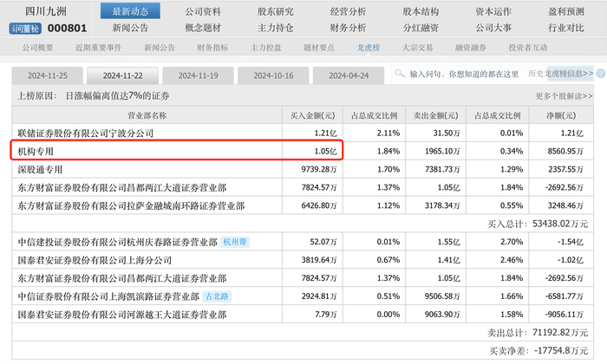Select 中信证券上海凯滨路证券营业部 row name
This screenshot has width=607, height=364.
(108, 296)
